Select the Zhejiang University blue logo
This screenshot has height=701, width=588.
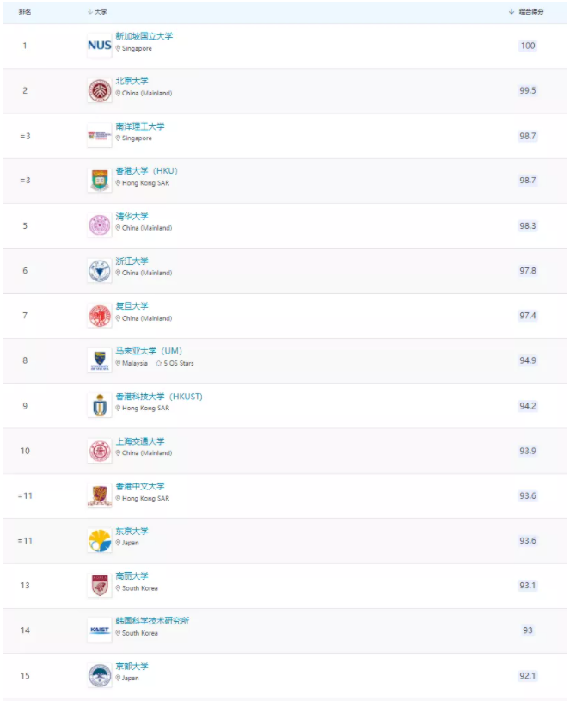[x=99, y=270]
